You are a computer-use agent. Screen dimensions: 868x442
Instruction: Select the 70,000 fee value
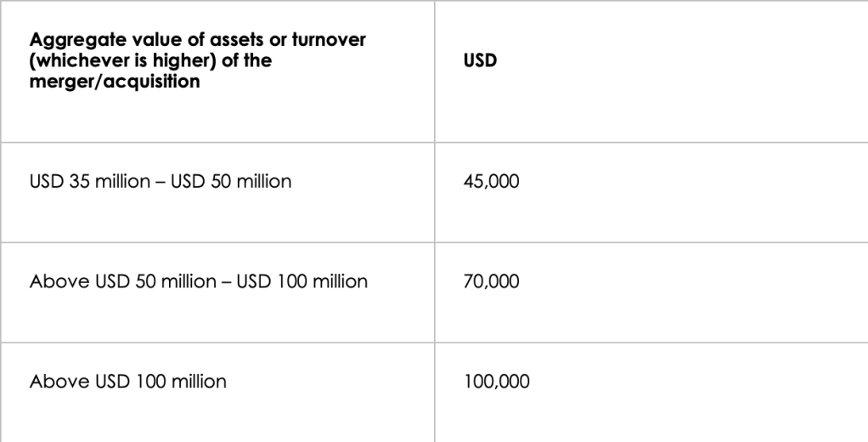tap(492, 281)
